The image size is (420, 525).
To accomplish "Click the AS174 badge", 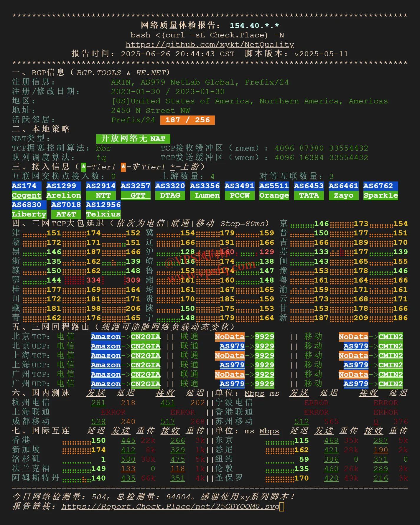I will 27,186.
